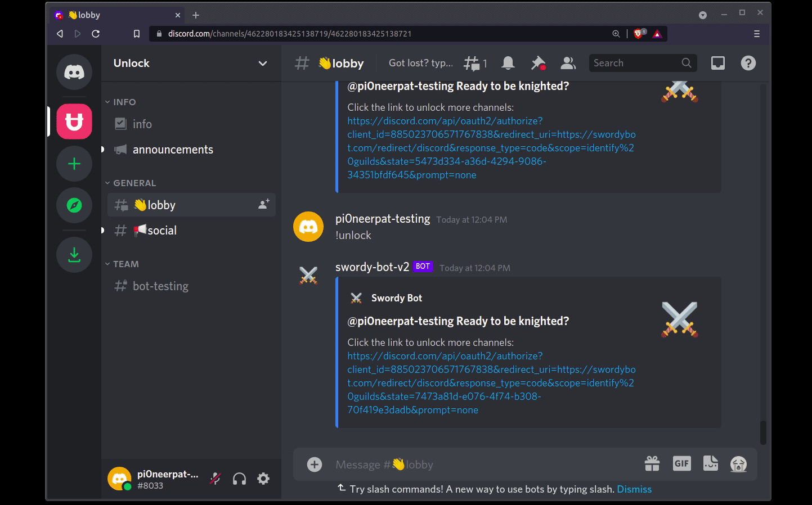This screenshot has width=812, height=505.
Task: Create invite for the lobby channel
Action: tap(263, 205)
